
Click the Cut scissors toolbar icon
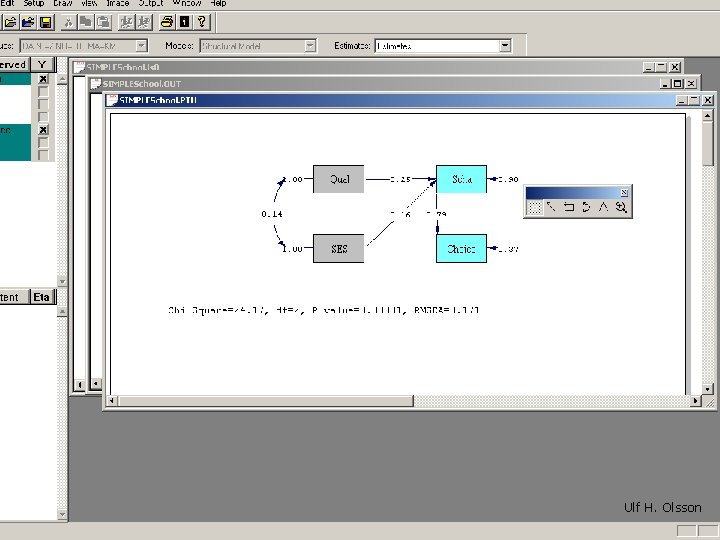[x=68, y=22]
